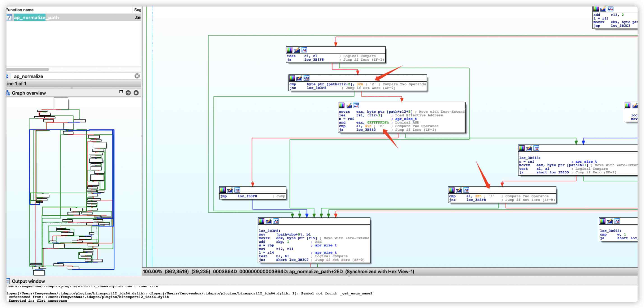Viewport: 644px width, 308px height.
Task: Close the Graph overview panel
Action: click(x=136, y=93)
